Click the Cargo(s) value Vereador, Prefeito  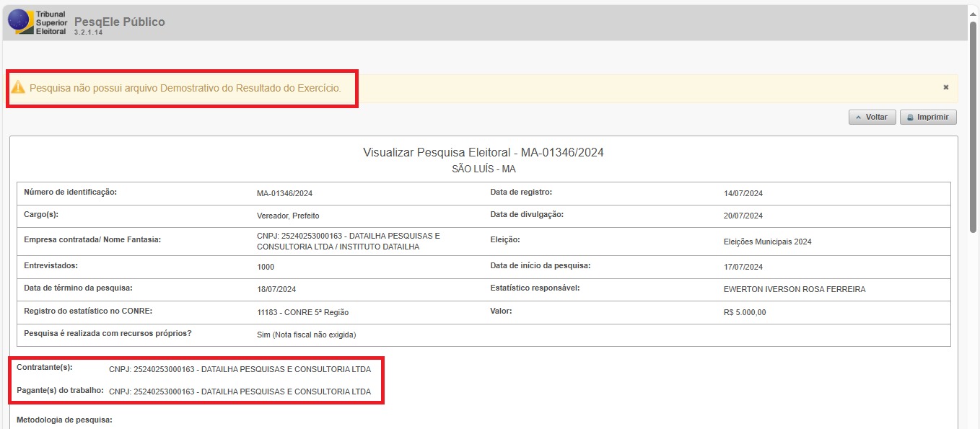[x=288, y=216]
